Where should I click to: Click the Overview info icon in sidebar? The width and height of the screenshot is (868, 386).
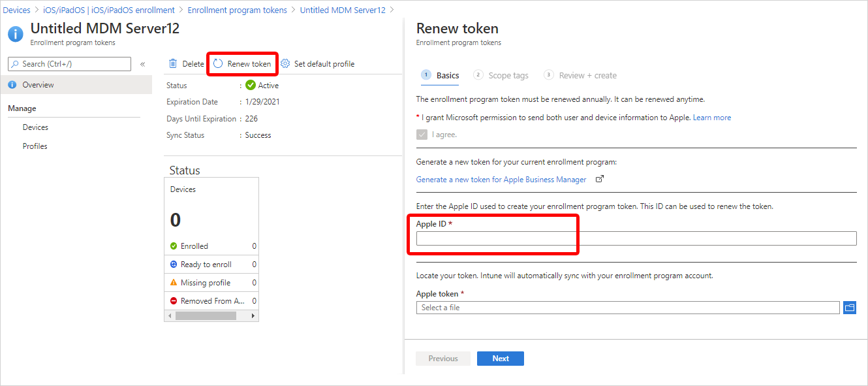point(12,85)
